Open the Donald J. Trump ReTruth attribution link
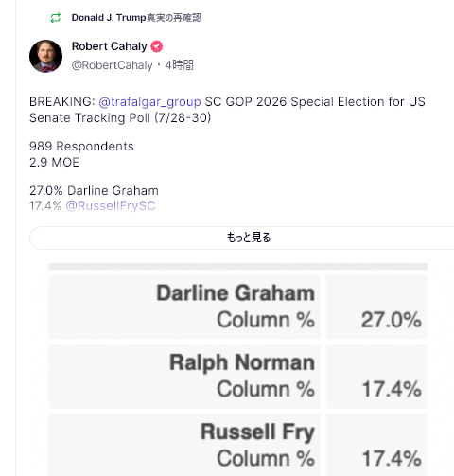This screenshot has width=454, height=476. 136,18
